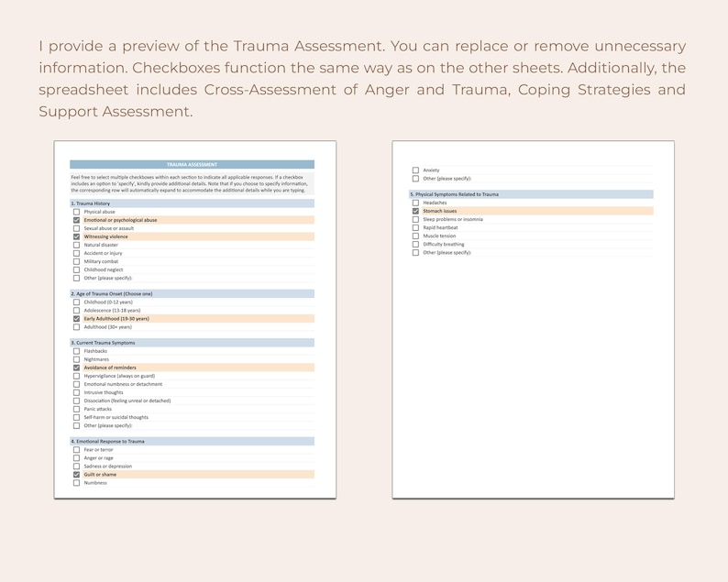Image resolution: width=728 pixels, height=582 pixels.
Task: Uncheck the Avoidance of reminders checkbox
Action: tap(77, 368)
